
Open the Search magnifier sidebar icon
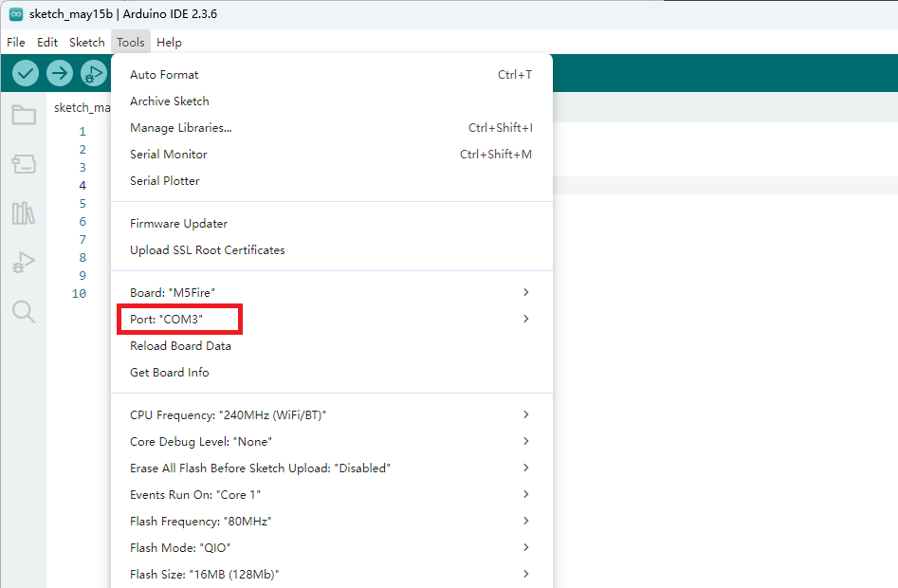(24, 312)
